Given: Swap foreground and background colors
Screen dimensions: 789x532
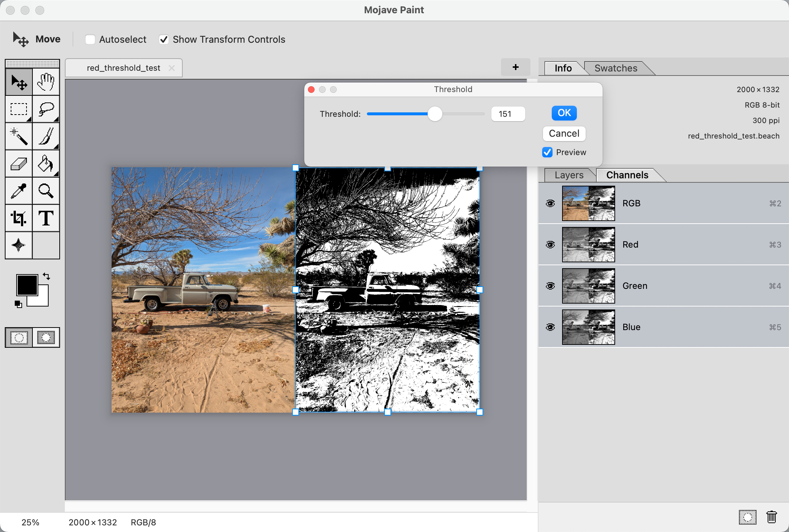Looking at the screenshot, I should pos(46,276).
